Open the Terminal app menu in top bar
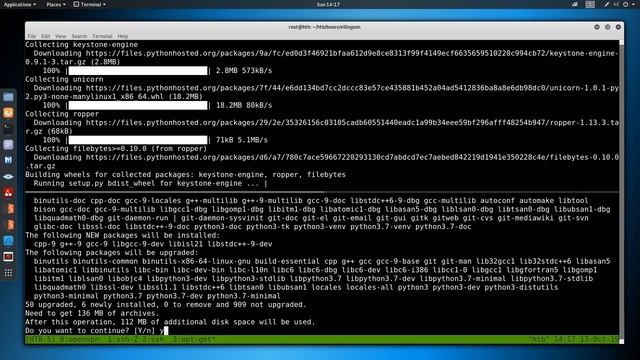 90,4
